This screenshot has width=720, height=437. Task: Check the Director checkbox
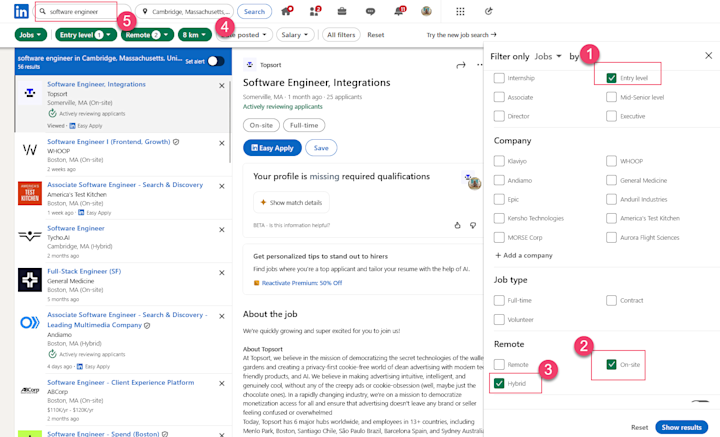[499, 116]
